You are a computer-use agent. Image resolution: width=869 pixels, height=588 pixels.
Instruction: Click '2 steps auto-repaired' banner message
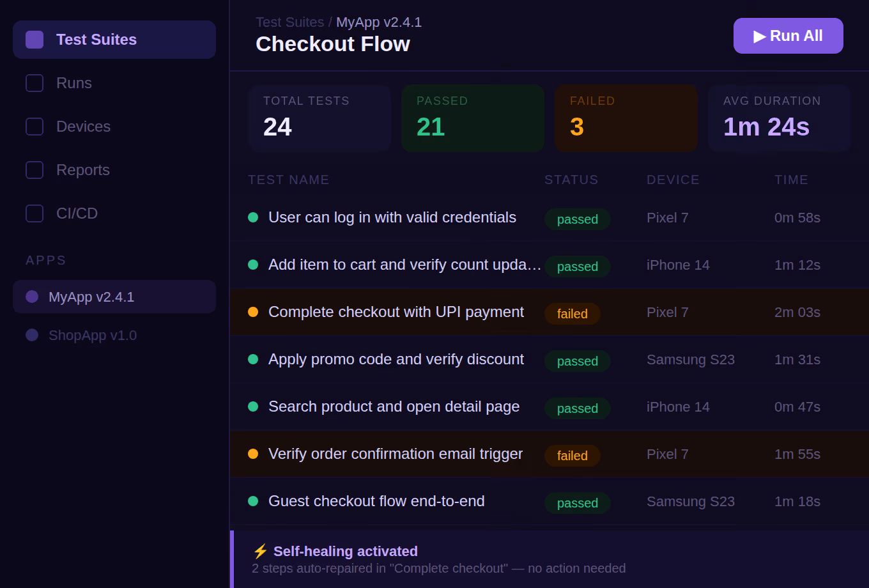[x=439, y=568]
